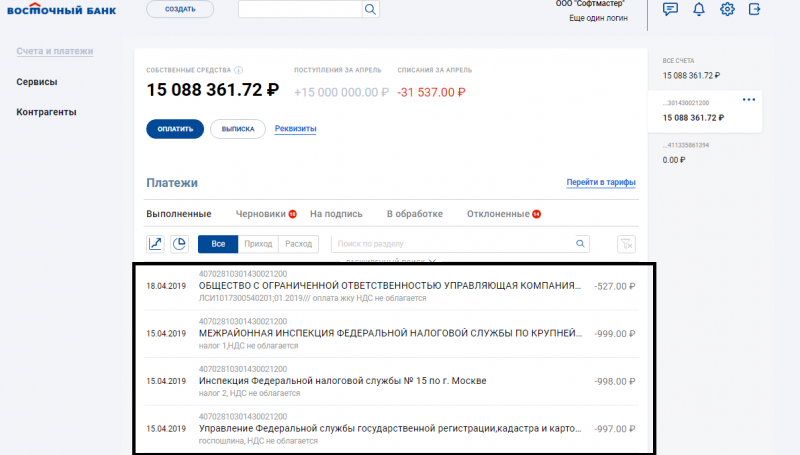Select the Все filter toggle
This screenshot has height=455, width=800.
pyautogui.click(x=218, y=243)
